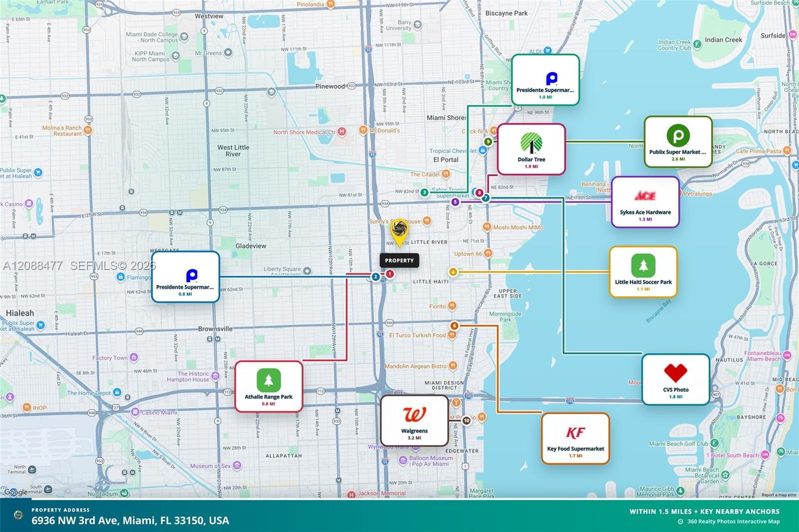Click 'WITHIN 1.5 MILES + KEY NEARBY ANCHORS' text
Screen dimensions: 799x532
click(704, 512)
